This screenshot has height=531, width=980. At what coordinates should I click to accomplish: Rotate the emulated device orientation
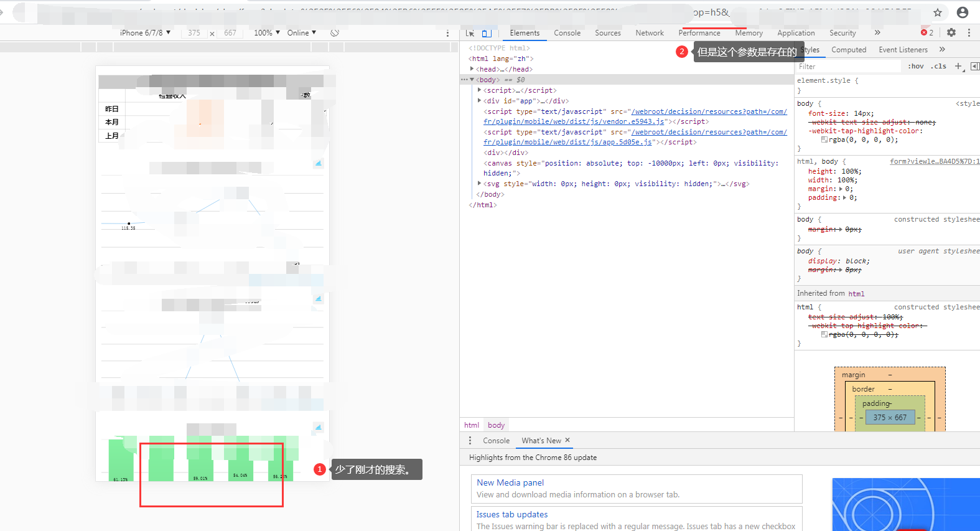(335, 33)
